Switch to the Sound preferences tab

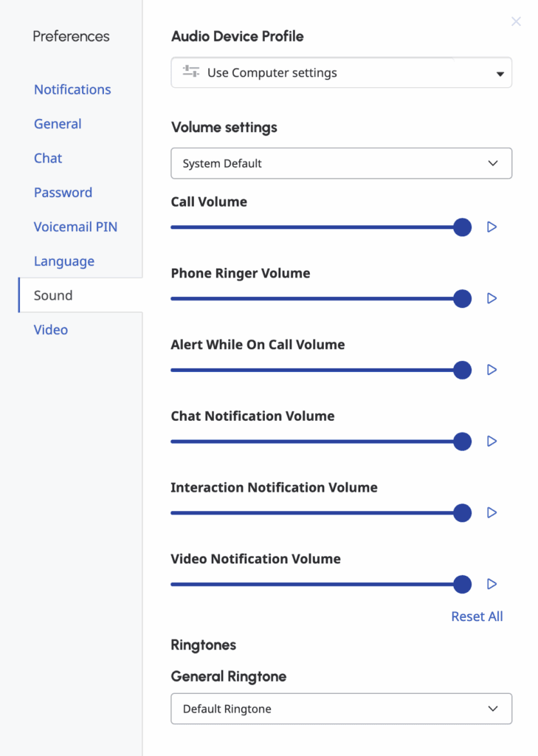52,295
